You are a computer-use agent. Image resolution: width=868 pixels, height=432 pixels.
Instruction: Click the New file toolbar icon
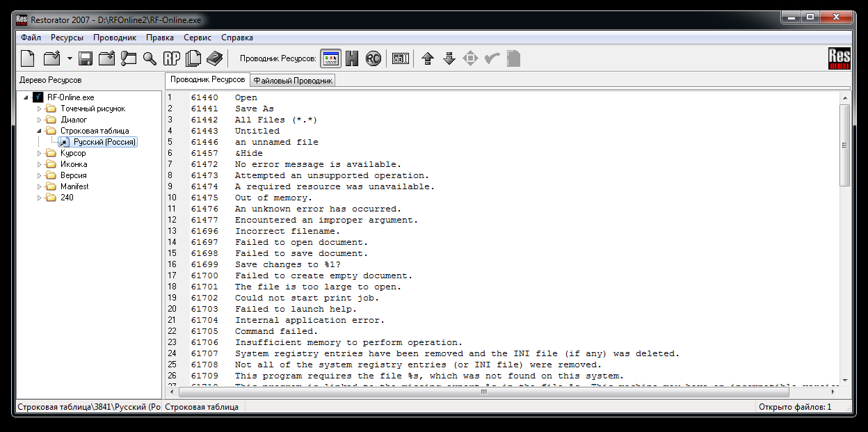pos(28,58)
